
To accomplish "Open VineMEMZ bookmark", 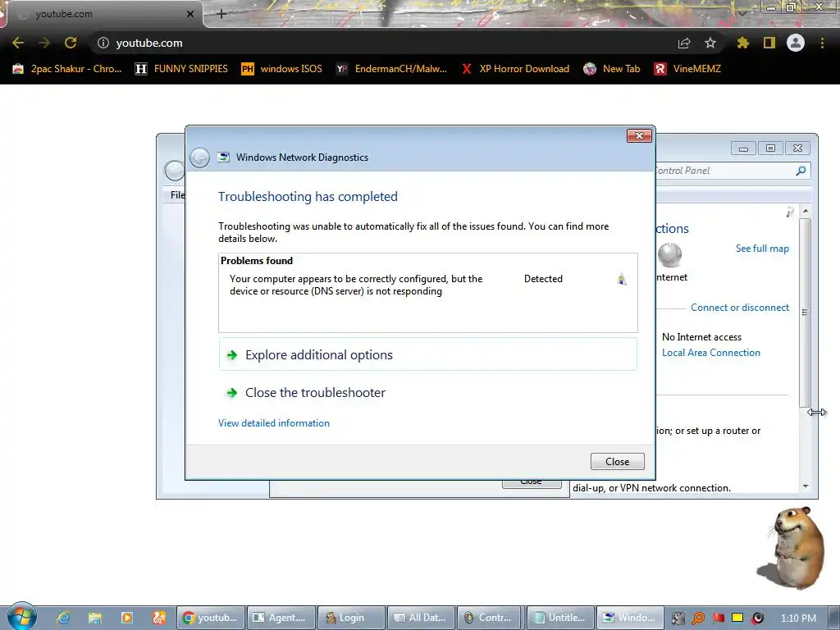I will 688,69.
